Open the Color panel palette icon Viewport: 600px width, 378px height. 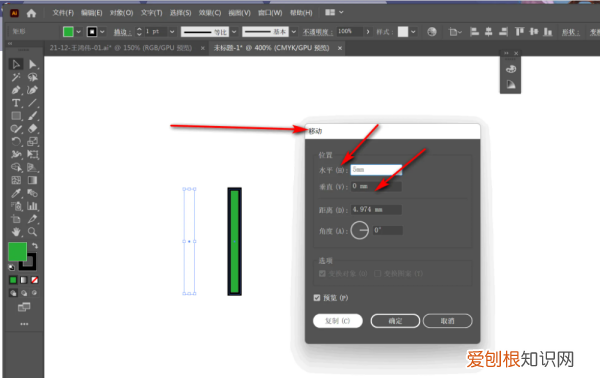tap(511, 69)
